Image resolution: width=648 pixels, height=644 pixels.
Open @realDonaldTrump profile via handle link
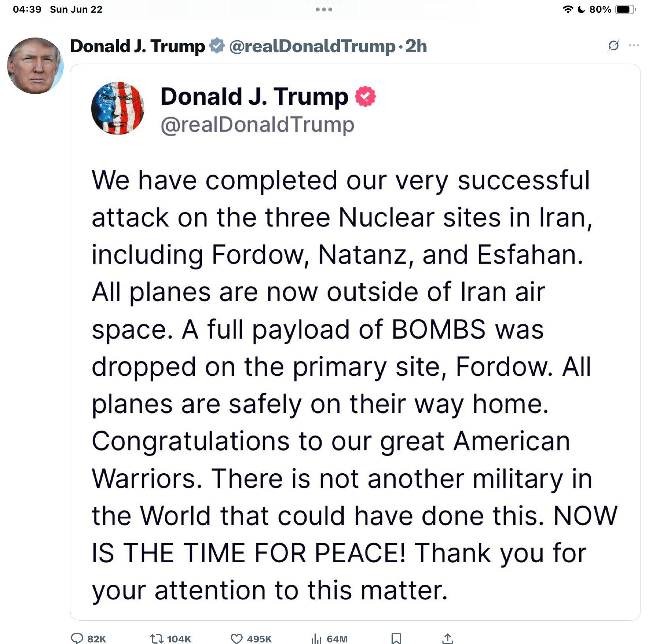[312, 46]
